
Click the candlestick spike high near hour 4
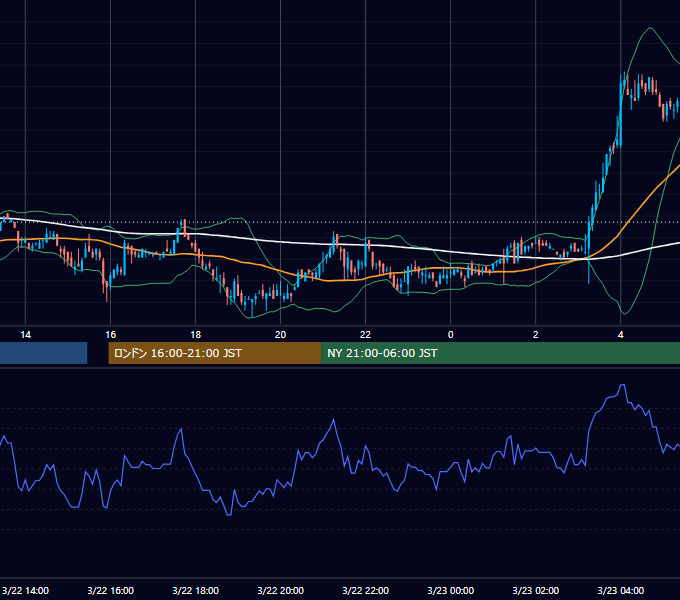(x=625, y=72)
